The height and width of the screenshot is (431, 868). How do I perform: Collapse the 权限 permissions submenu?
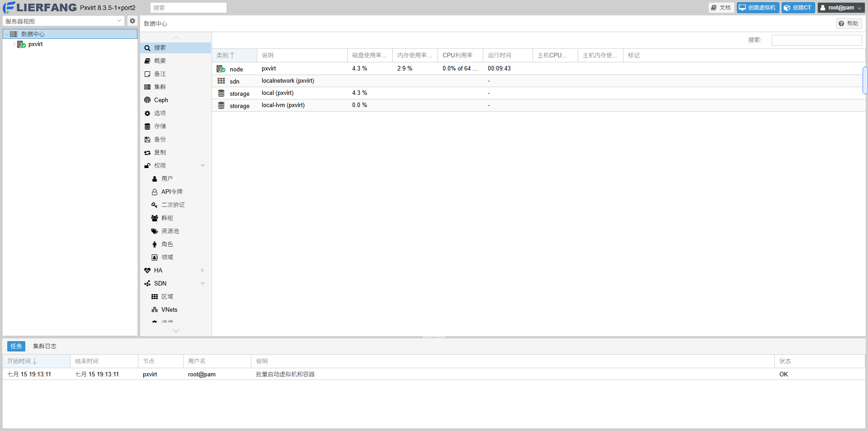click(203, 166)
